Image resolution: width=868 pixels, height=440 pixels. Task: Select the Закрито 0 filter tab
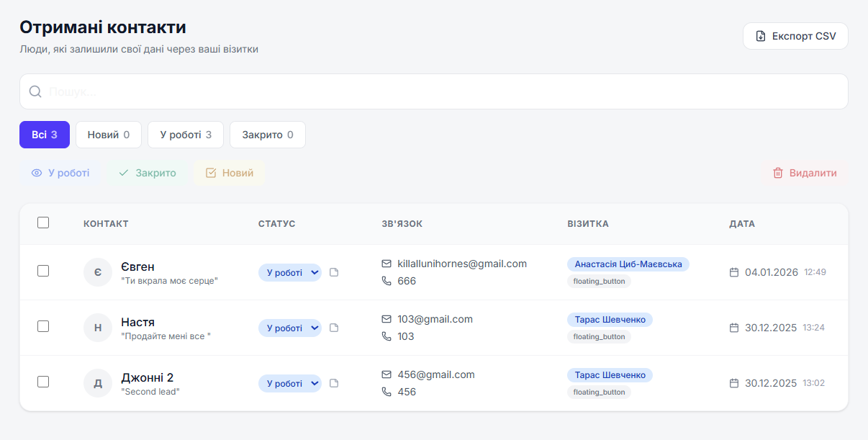(x=268, y=135)
